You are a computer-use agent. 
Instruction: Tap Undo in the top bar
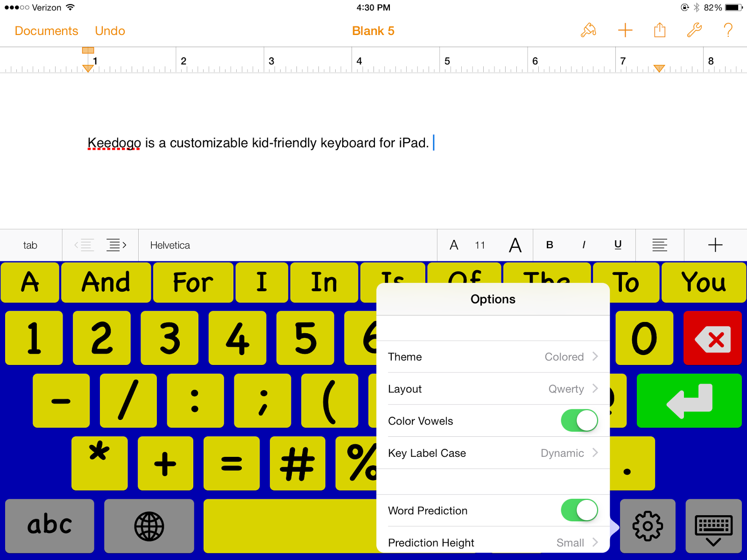(110, 30)
